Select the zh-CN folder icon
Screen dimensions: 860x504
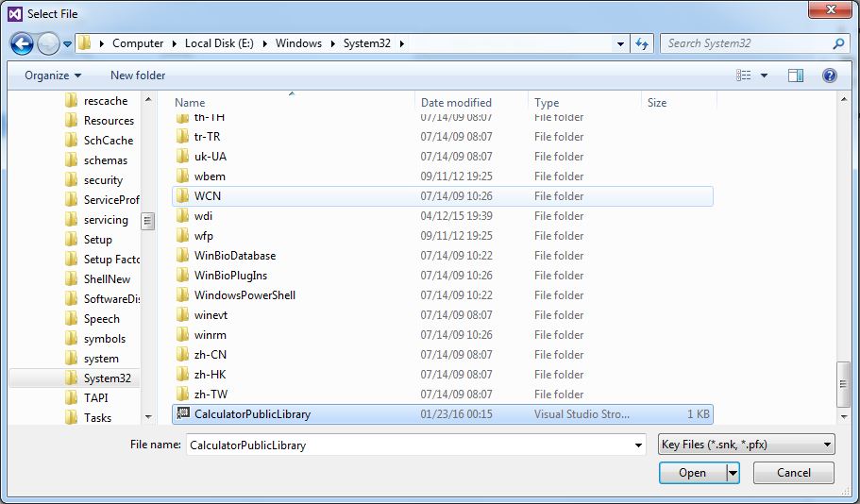pos(183,355)
